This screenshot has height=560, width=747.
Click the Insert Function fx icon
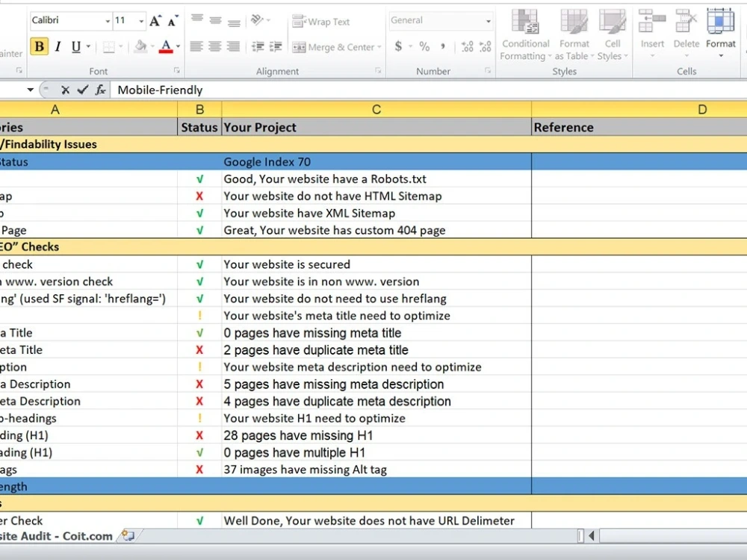click(x=101, y=90)
